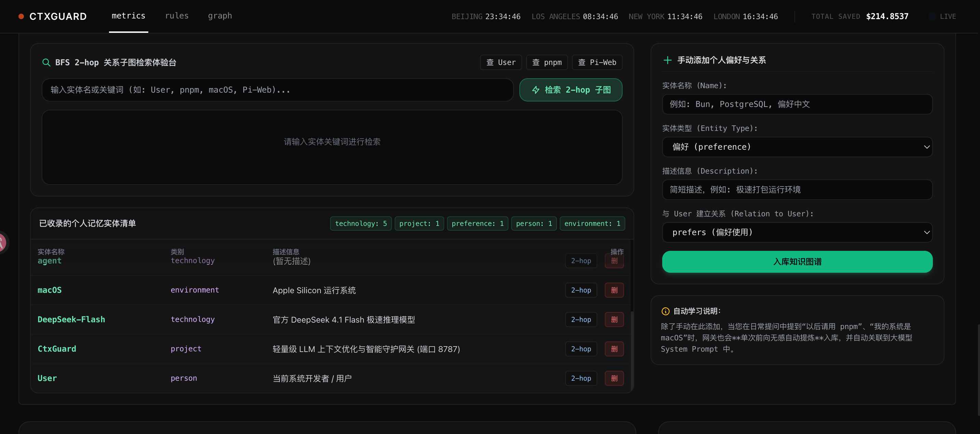Screen dimensions: 980x434
Task: Open the Entity Type dropdown
Action: click(x=797, y=147)
